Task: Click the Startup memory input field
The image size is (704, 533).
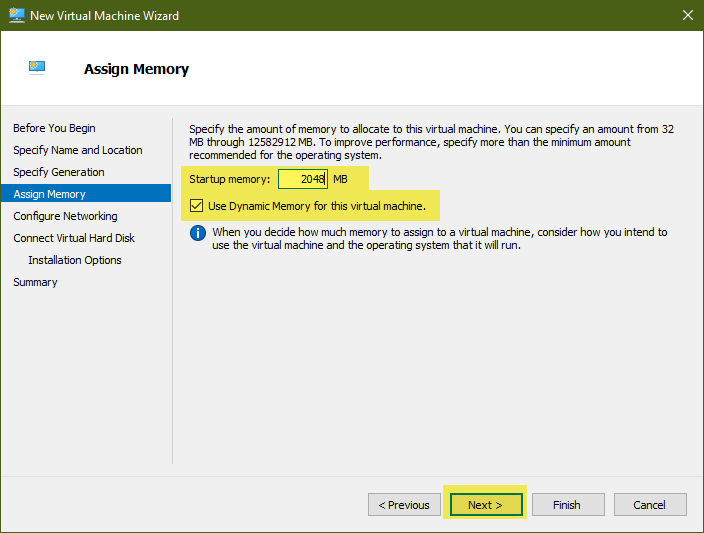Action: point(303,179)
